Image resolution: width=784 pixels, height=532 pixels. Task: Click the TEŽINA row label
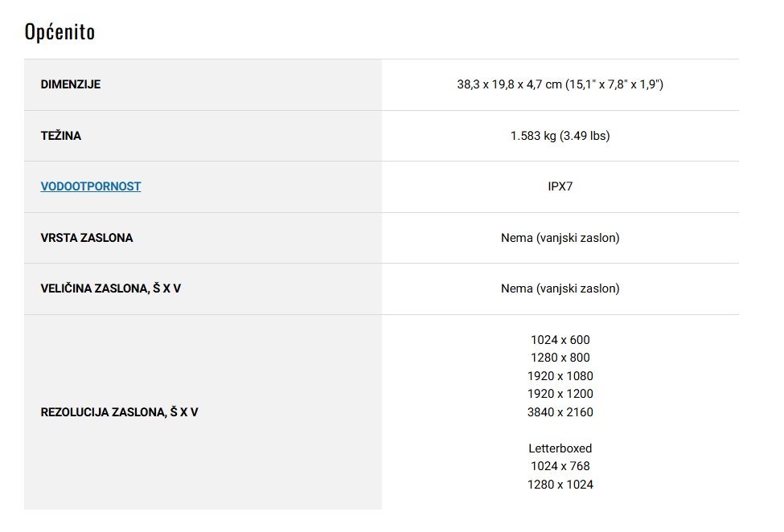coord(61,136)
